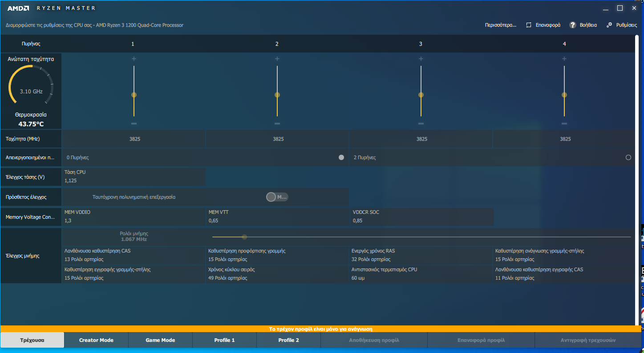
Task: Click the Αντιγραφή τρεχουσών button
Action: pos(588,340)
